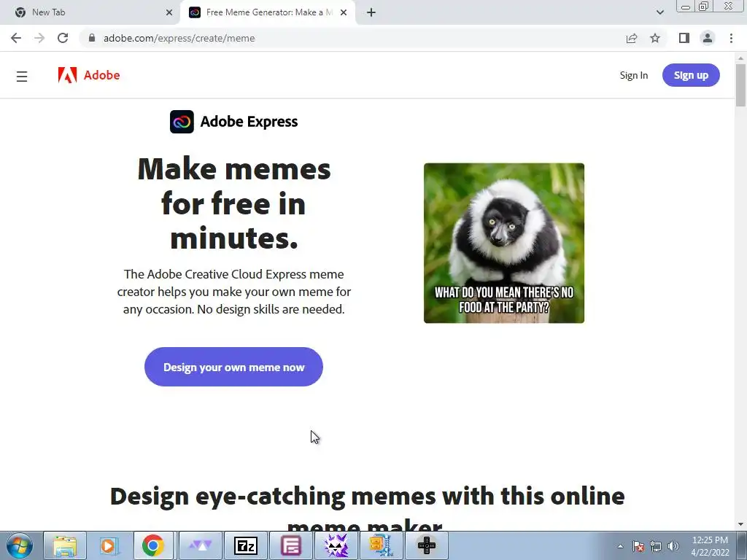Go back to the previous page

tap(16, 38)
